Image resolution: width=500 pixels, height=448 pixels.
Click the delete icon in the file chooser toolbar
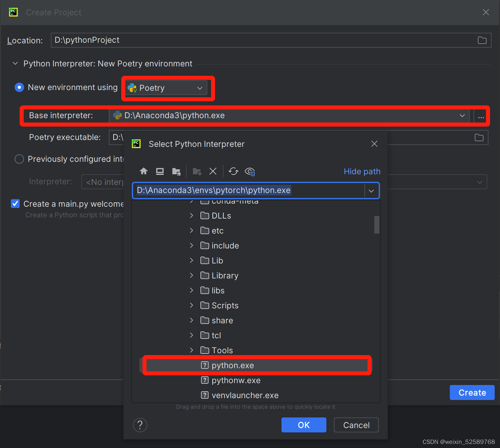coord(213,171)
